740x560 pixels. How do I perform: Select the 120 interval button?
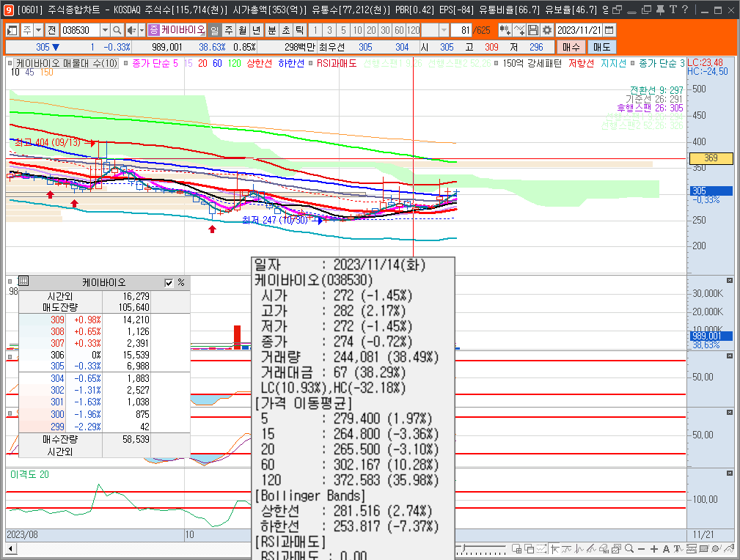[414, 31]
